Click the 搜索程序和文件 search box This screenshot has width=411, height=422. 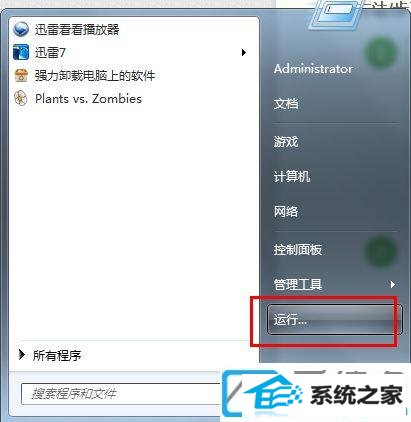pyautogui.click(x=122, y=394)
